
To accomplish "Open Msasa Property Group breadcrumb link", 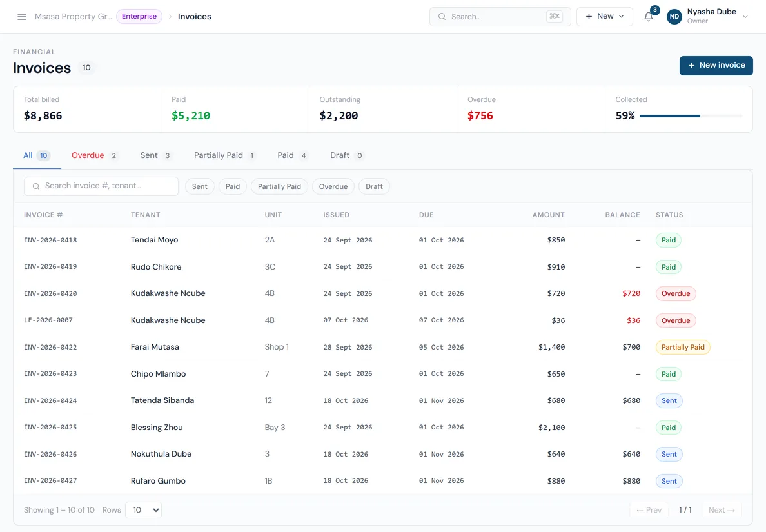I will click(74, 17).
